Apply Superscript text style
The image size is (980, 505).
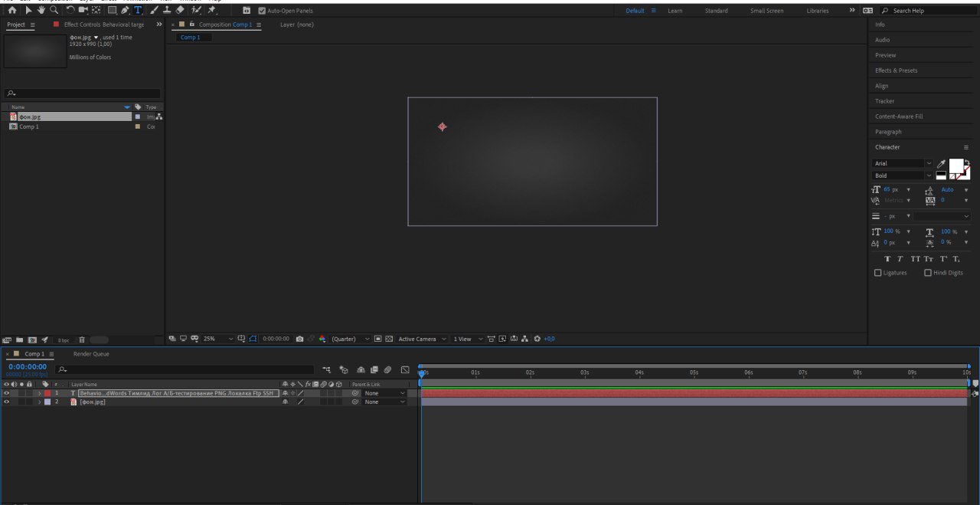pyautogui.click(x=943, y=259)
